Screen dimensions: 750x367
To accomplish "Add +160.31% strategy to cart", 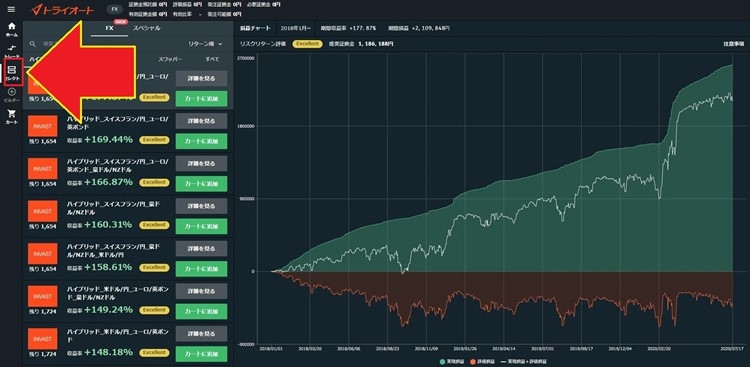I will (201, 226).
